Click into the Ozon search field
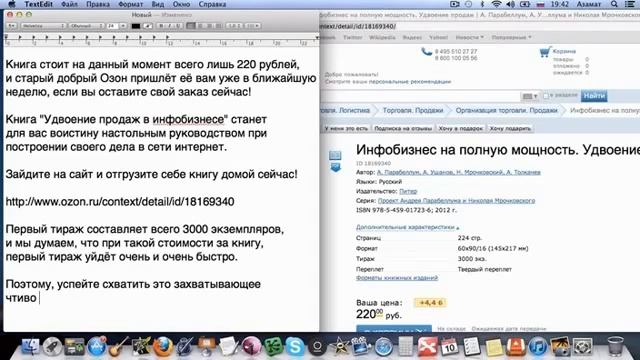640x360 pixels. tap(420, 96)
